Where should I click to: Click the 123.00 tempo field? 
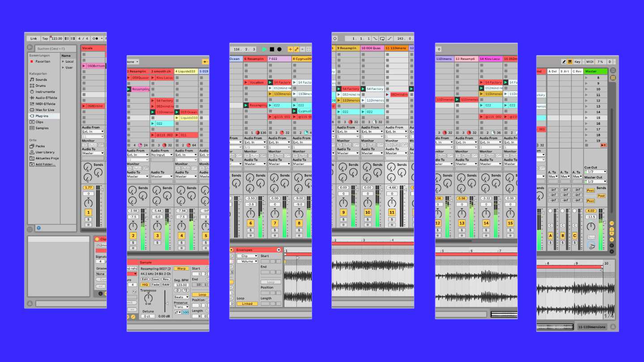point(57,38)
